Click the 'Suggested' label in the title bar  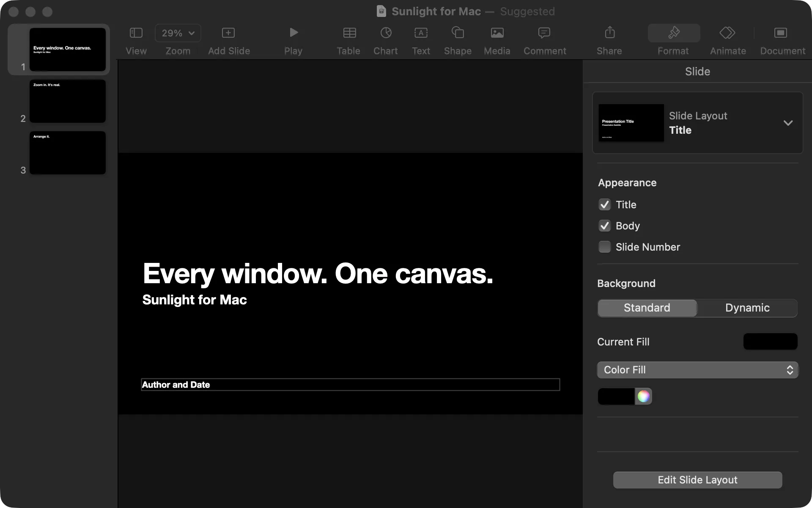coord(527,11)
